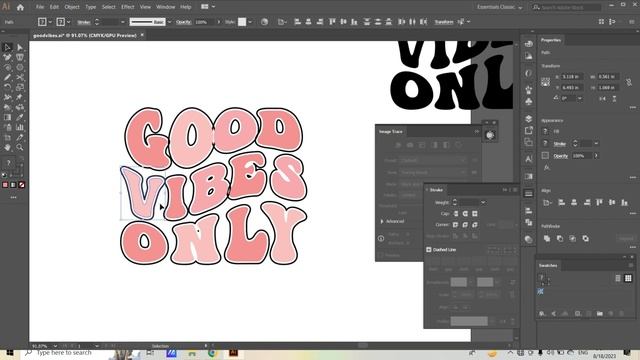Image resolution: width=640 pixels, height=360 pixels.
Task: Switch Swatches to list view
Action: (x=618, y=278)
